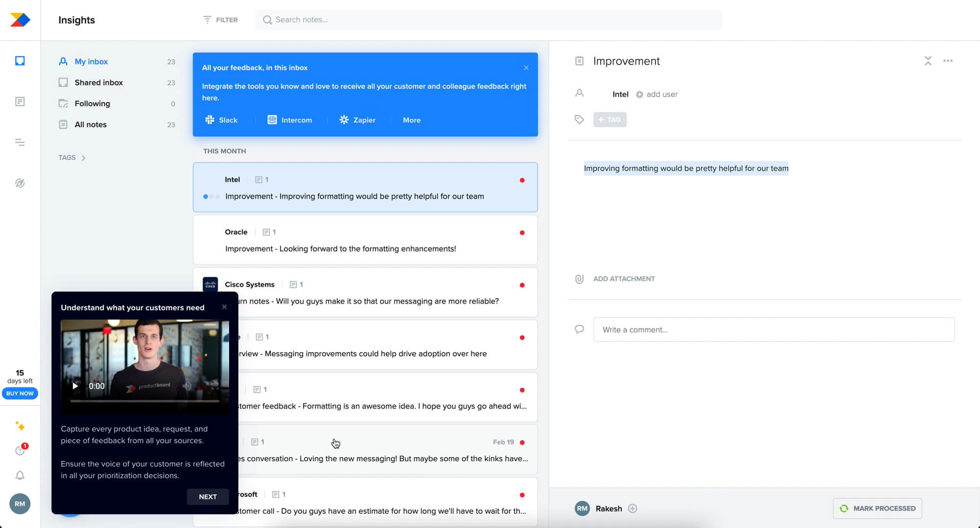Expand the note panel with the collapse arrows

(927, 61)
